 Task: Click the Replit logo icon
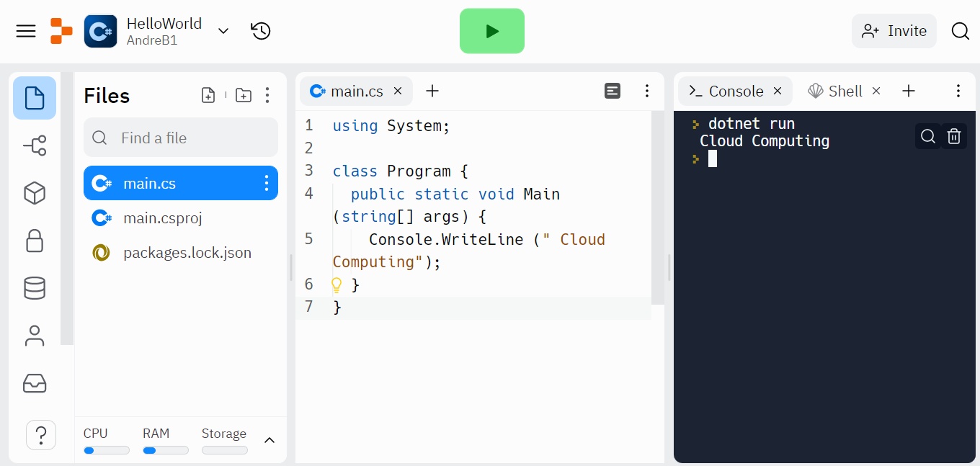[x=61, y=31]
